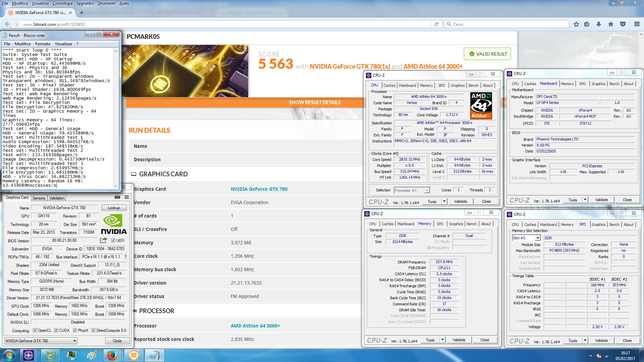
Task: Click the muted volume icon in system tray
Action: point(599,356)
